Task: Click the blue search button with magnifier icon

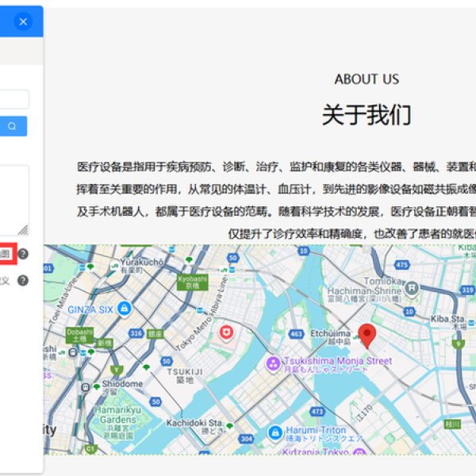Action: click(x=13, y=126)
